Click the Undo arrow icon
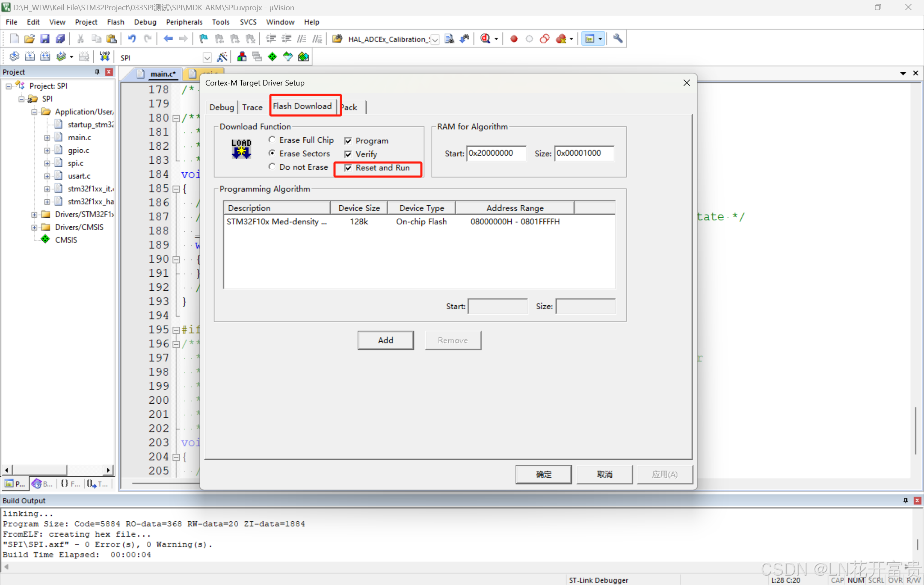Screen dimensions: 924x585 [132, 39]
